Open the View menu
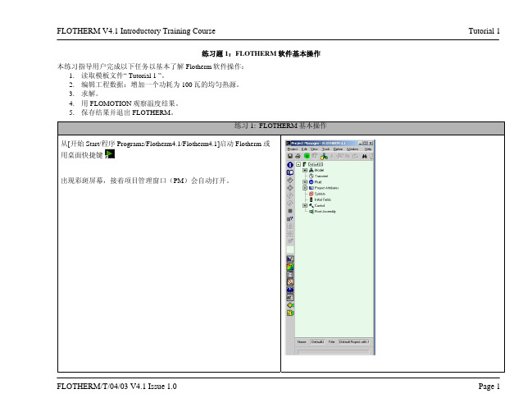The width and height of the screenshot is (532, 412). tap(315, 149)
